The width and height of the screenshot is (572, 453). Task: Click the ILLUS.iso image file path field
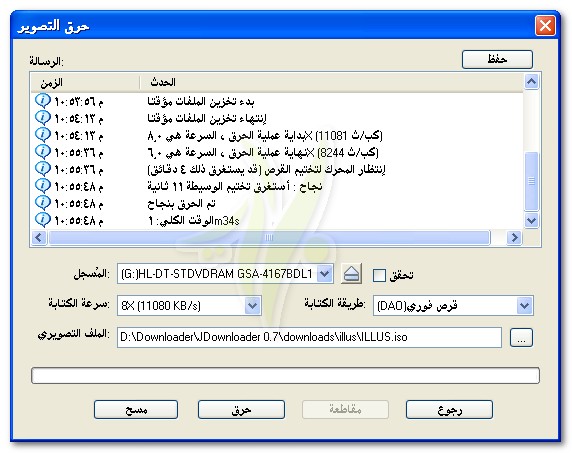pos(309,337)
